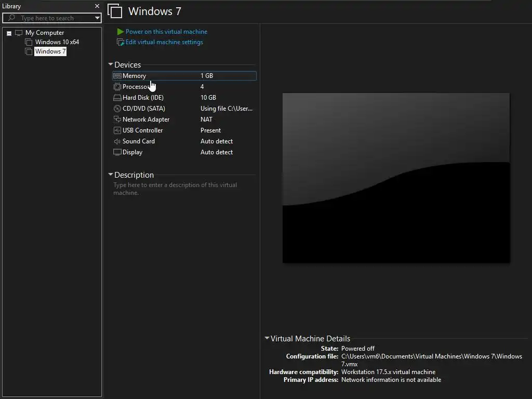
Task: Focus the Type here to search field
Action: (x=51, y=18)
